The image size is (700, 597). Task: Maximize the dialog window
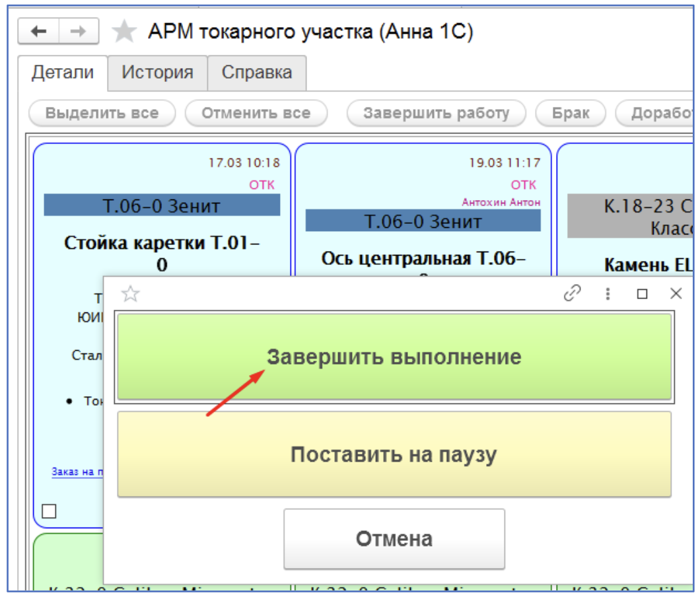642,294
